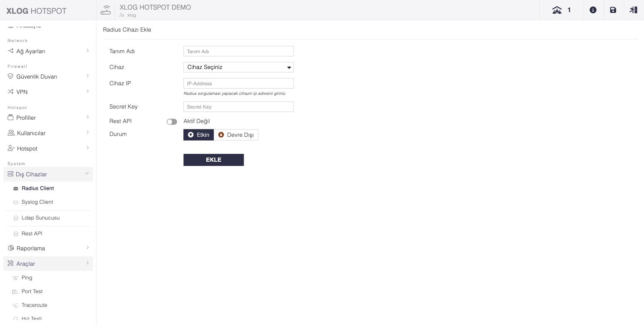Expand Hotspot menu chevron
644x326 pixels.
tap(87, 148)
